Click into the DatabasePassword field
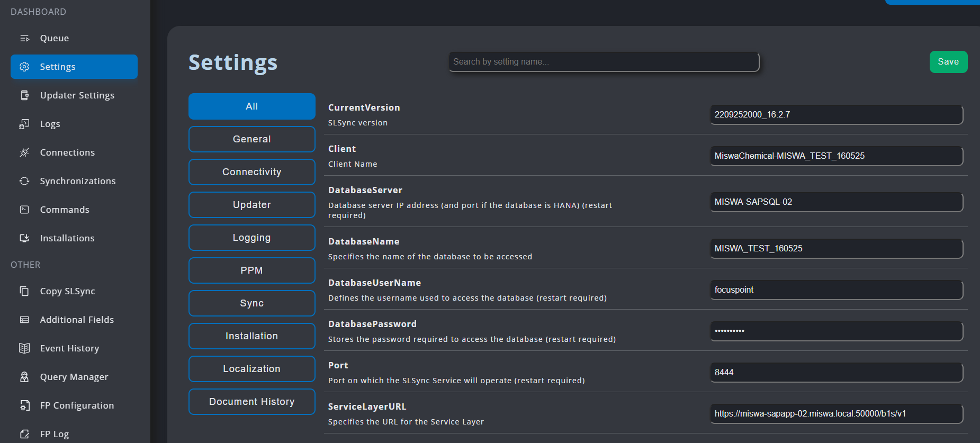The height and width of the screenshot is (443, 980). pos(836,331)
